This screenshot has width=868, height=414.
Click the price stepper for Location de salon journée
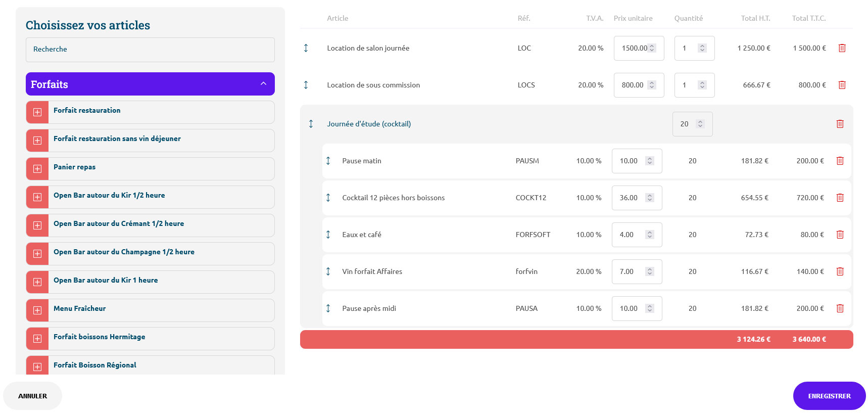click(652, 48)
